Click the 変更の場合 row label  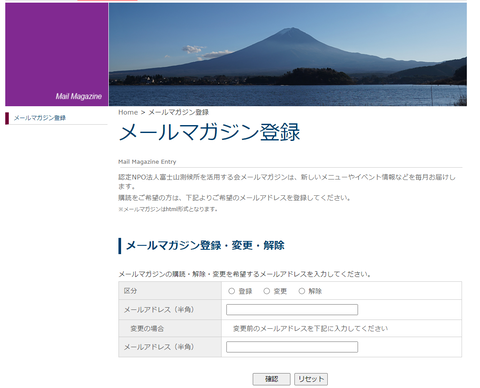click(147, 329)
